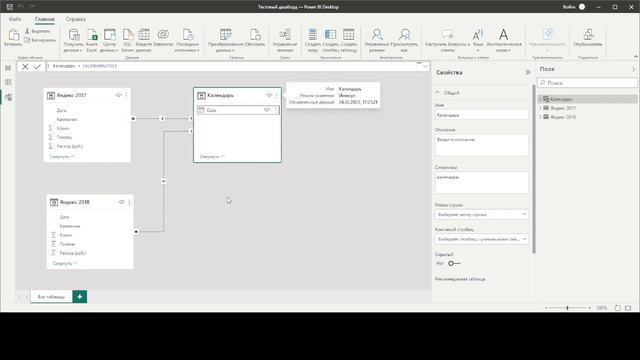This screenshot has width=640, height=360.
Task: Toggle visibility eye on Яндекс 2017 table
Action: coord(118,95)
